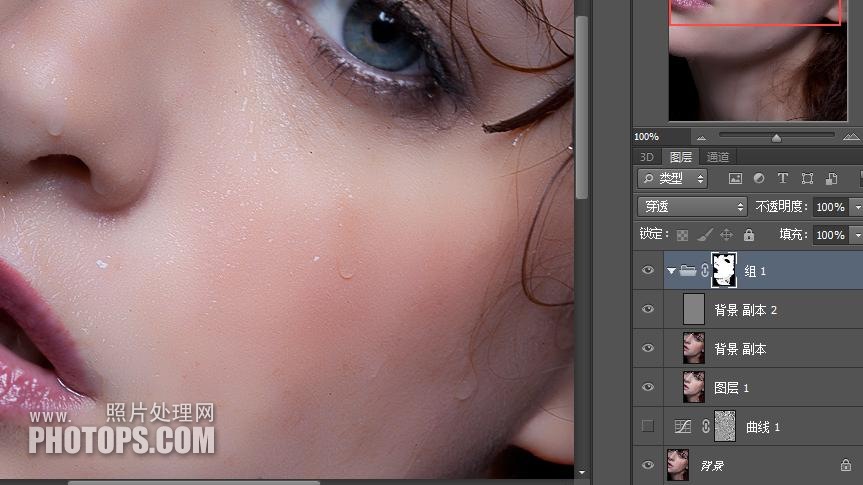863x485 pixels.
Task: Click the lock icon on 背景 layer
Action: click(x=846, y=465)
